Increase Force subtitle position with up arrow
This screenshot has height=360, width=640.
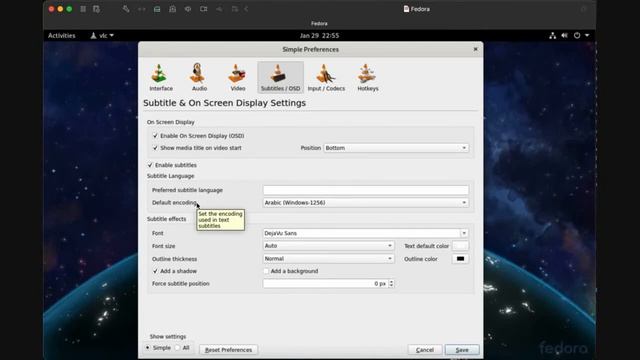pyautogui.click(x=391, y=281)
